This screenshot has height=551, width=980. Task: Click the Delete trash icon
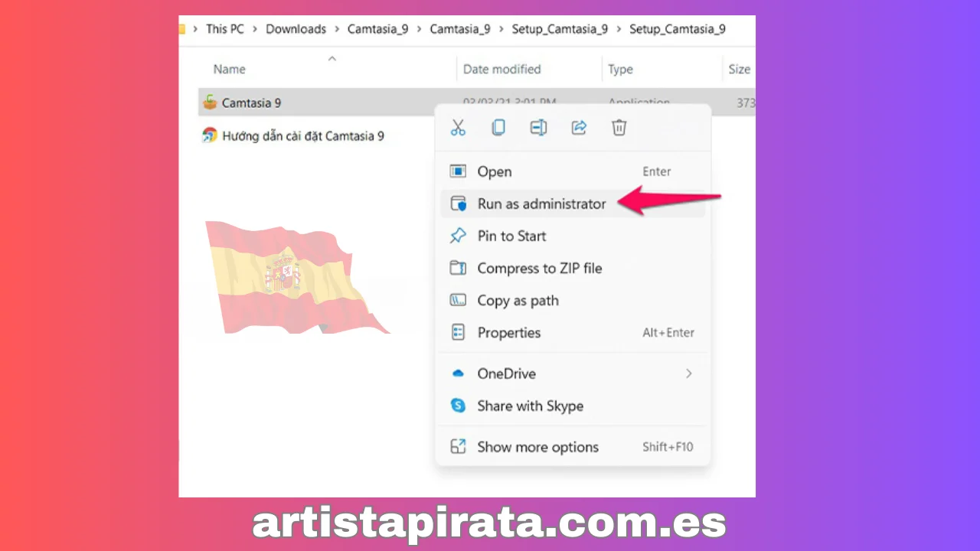(619, 128)
